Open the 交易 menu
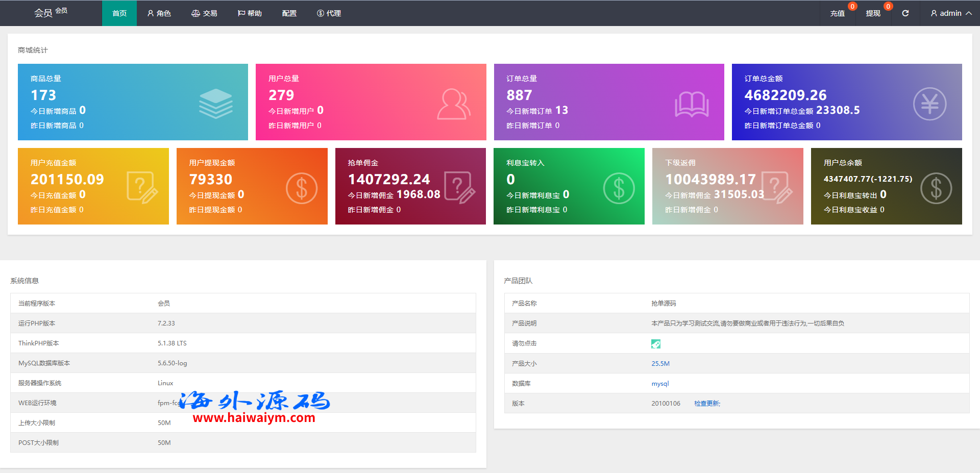 click(204, 13)
